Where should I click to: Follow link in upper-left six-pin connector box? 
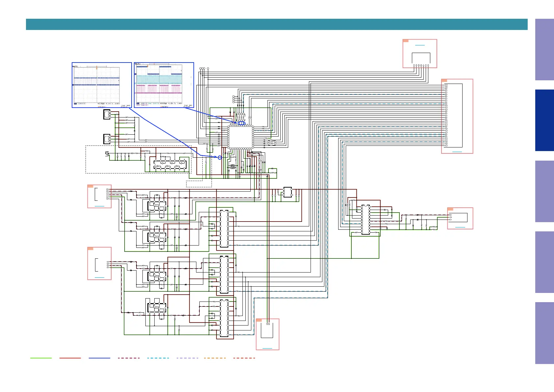point(99,206)
